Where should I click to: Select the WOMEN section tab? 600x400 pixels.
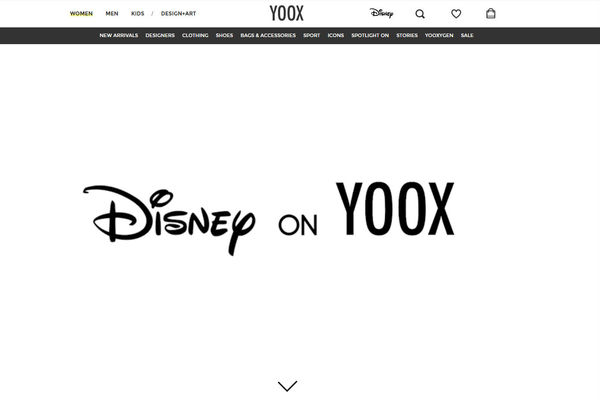coord(81,14)
